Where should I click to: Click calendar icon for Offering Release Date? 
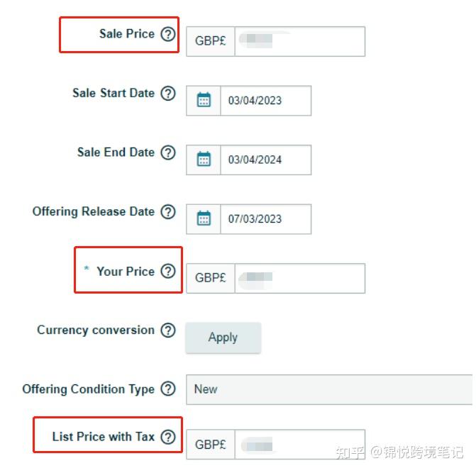click(x=204, y=219)
